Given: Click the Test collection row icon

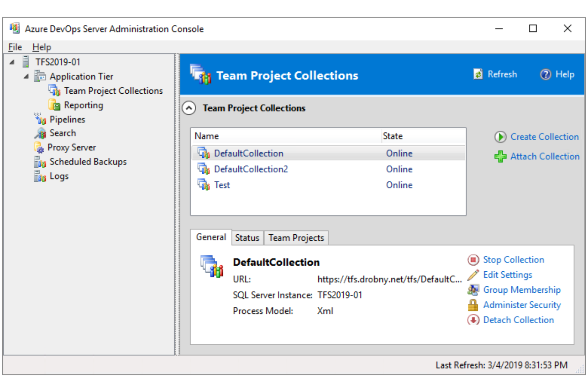Looking at the screenshot, I should [x=204, y=185].
